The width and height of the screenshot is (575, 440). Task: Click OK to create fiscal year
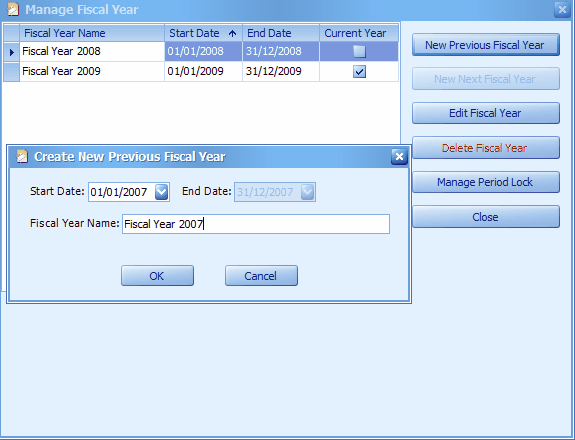point(157,276)
